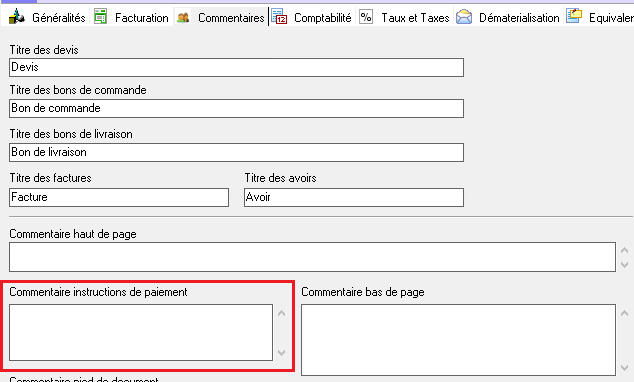This screenshot has height=382, width=634.
Task: Click the Commentaire instructions de paiement text area
Action: click(x=141, y=333)
